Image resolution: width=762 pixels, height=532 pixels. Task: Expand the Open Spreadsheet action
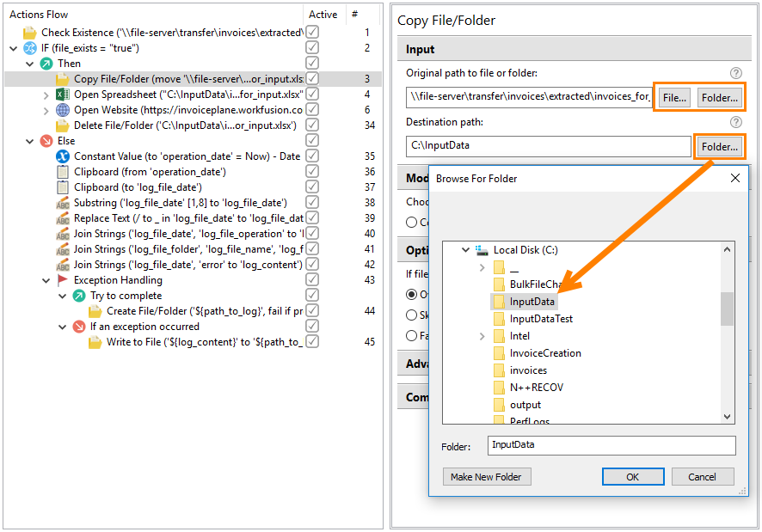click(46, 95)
